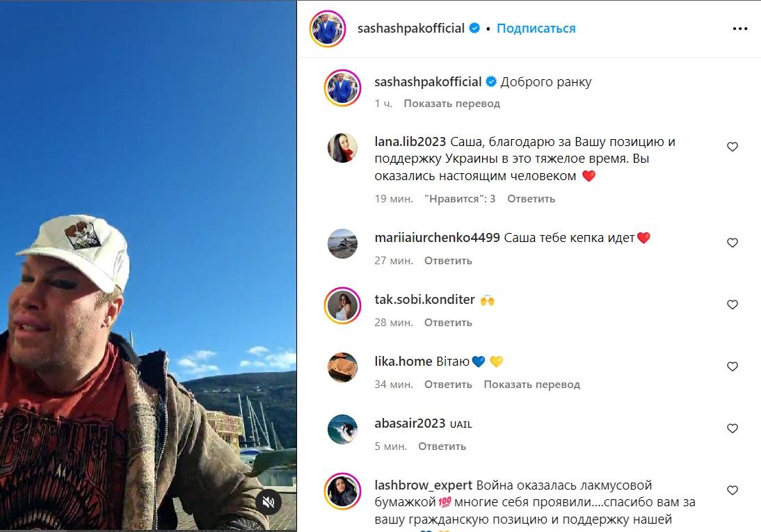This screenshot has width=761, height=532.
Task: Like lana.lib2023's comment with the heart icon
Action: tap(732, 147)
